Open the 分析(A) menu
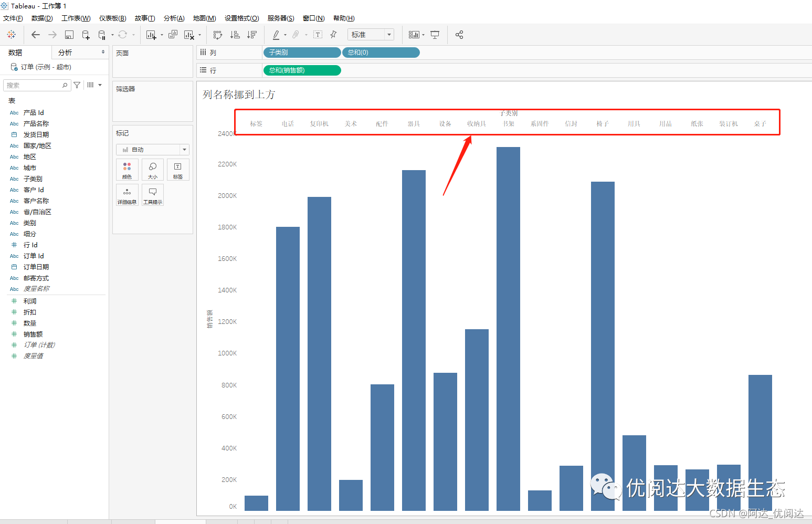The image size is (812, 524). (174, 18)
